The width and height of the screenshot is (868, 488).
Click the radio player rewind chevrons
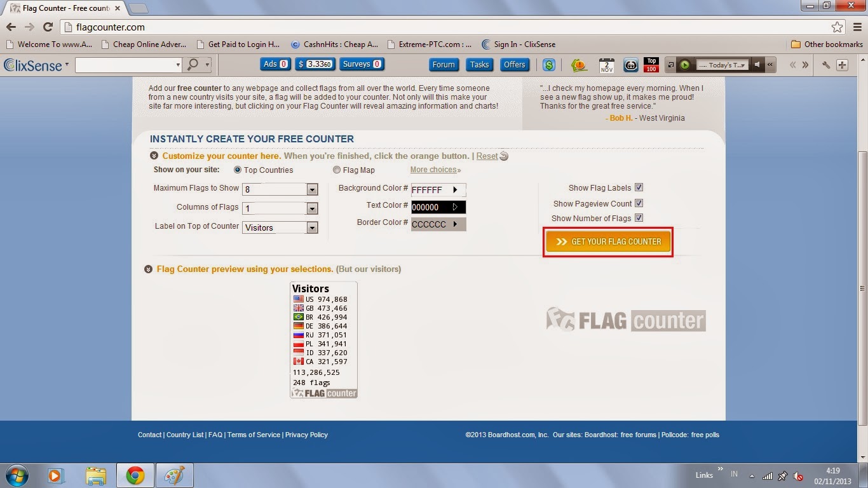pyautogui.click(x=770, y=65)
